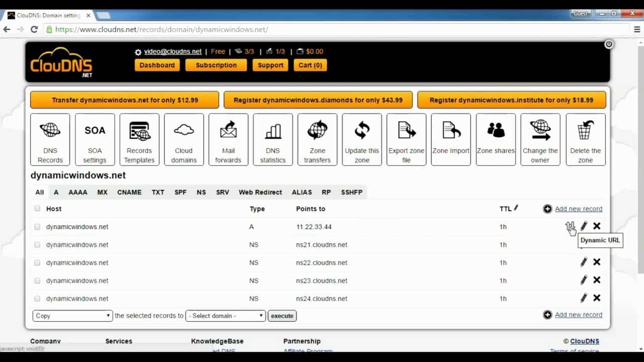Click the power logout icon
The width and height of the screenshot is (644, 362).
pos(609,44)
